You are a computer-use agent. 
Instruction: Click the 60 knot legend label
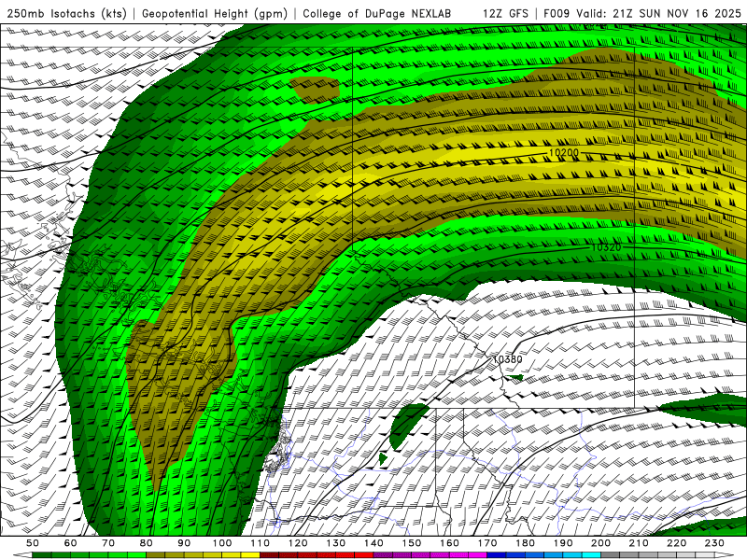[x=71, y=543]
